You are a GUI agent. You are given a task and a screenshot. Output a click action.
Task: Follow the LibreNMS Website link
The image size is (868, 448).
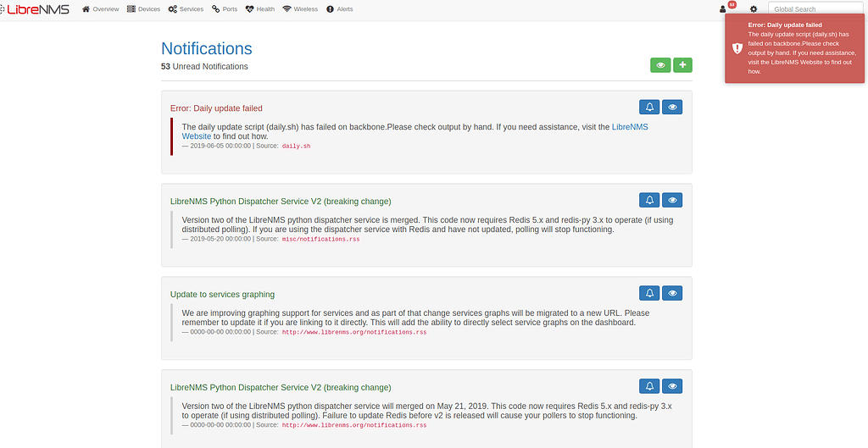[630, 127]
